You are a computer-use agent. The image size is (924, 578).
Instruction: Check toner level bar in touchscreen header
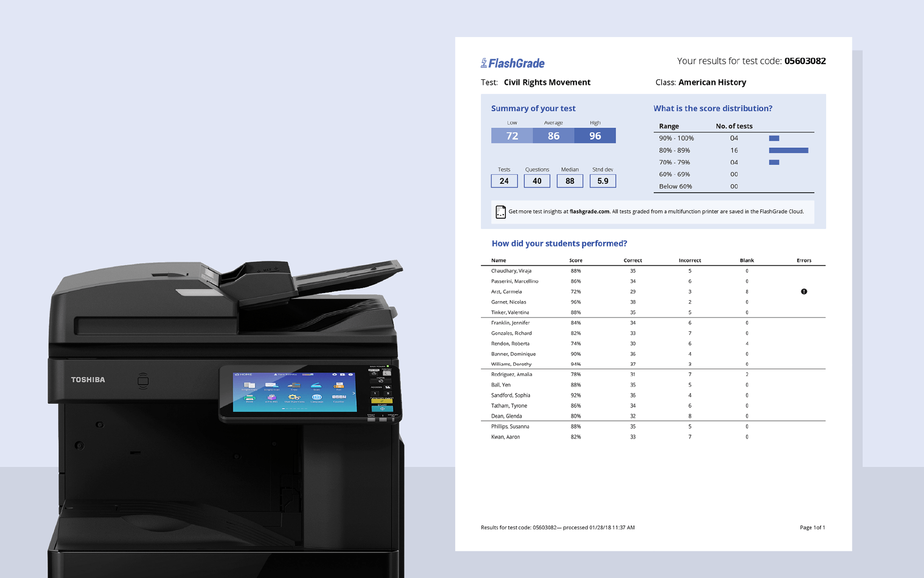pos(308,374)
